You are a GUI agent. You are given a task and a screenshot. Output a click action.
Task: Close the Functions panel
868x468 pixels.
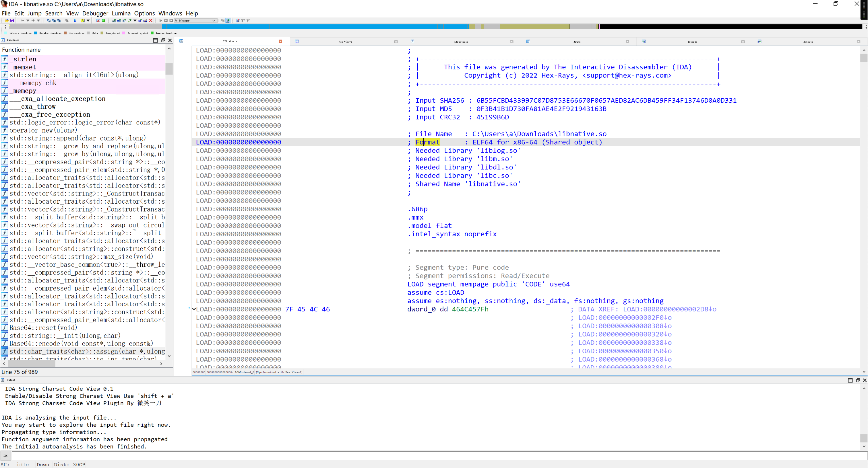(x=170, y=40)
